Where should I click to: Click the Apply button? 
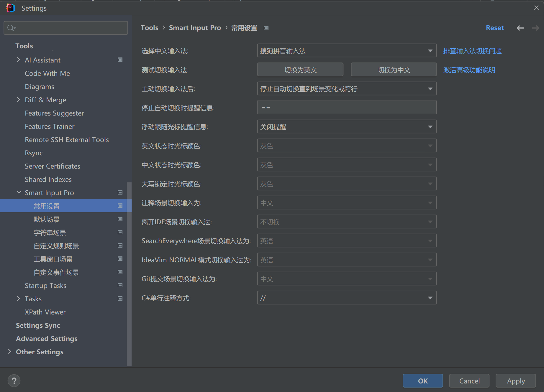[516, 381]
